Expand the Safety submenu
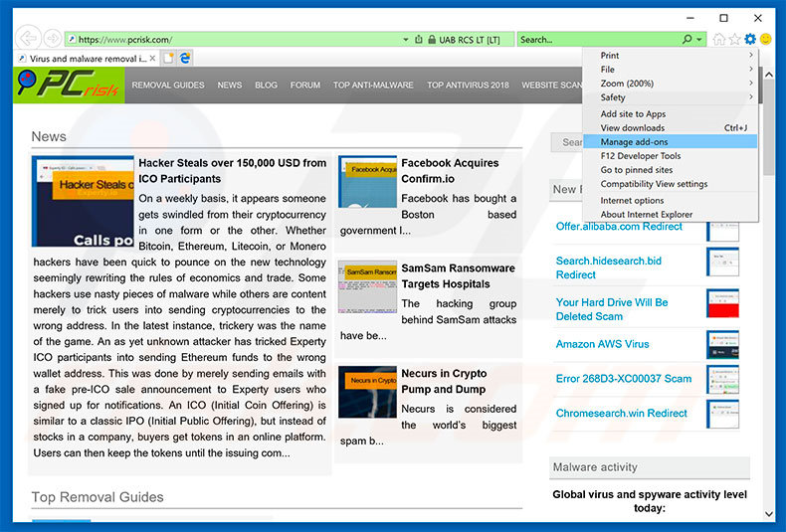The image size is (786, 532). 671,97
